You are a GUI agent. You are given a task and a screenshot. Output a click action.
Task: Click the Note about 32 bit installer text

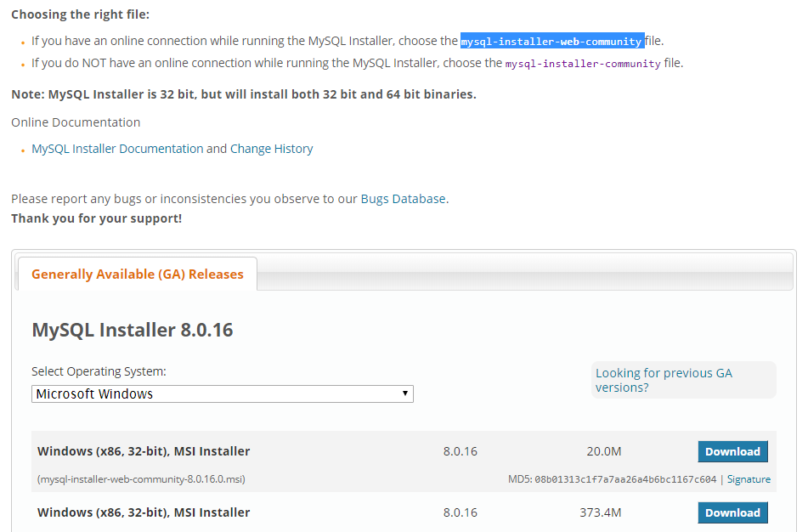click(244, 94)
